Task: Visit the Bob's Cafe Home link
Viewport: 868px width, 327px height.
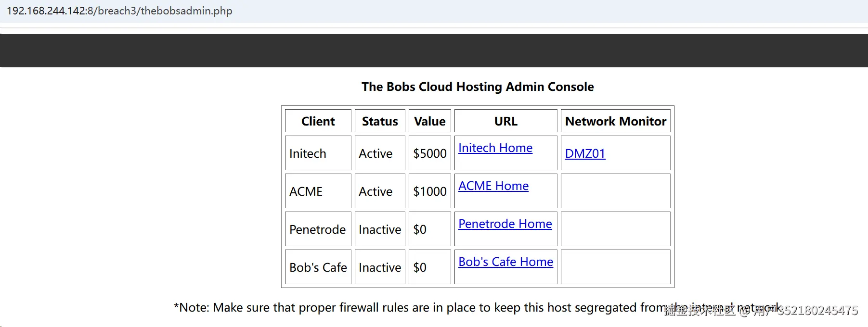Action: click(x=505, y=262)
